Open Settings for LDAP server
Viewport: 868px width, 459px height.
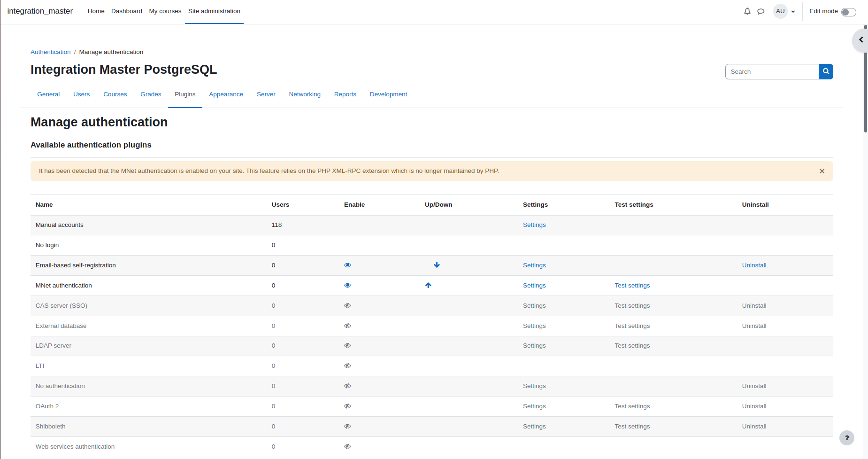click(534, 346)
